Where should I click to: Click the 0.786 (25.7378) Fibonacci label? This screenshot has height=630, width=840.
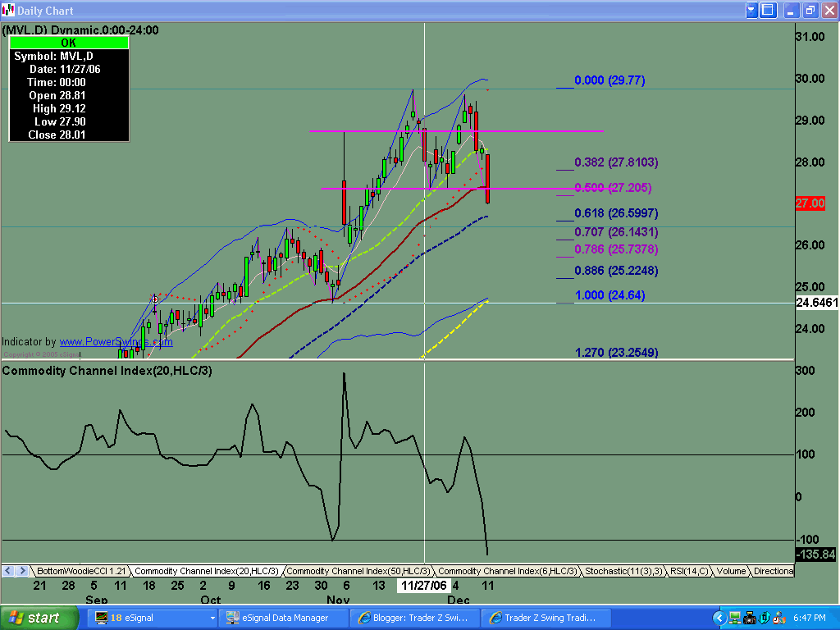click(x=616, y=249)
